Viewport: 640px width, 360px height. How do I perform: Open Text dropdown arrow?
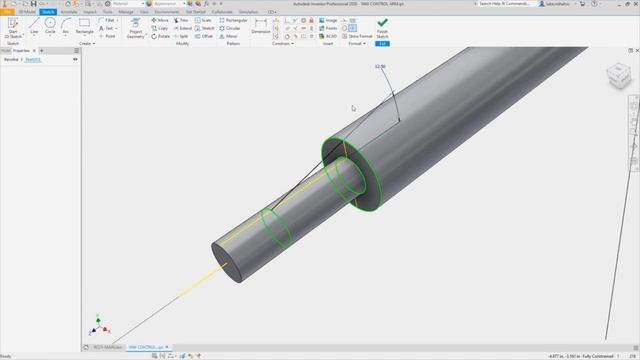click(116, 28)
